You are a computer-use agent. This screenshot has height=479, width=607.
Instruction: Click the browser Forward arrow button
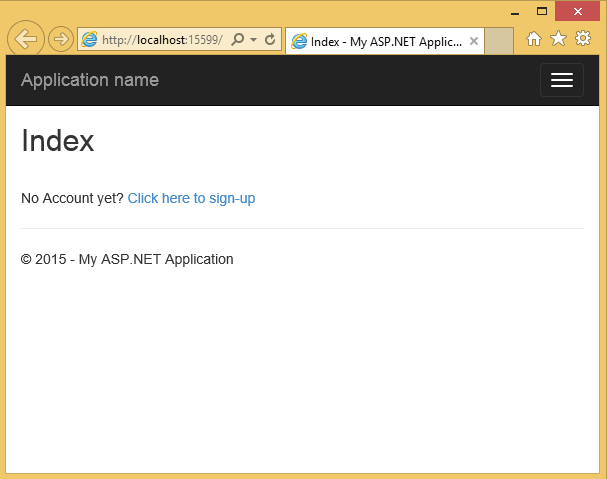[61, 39]
